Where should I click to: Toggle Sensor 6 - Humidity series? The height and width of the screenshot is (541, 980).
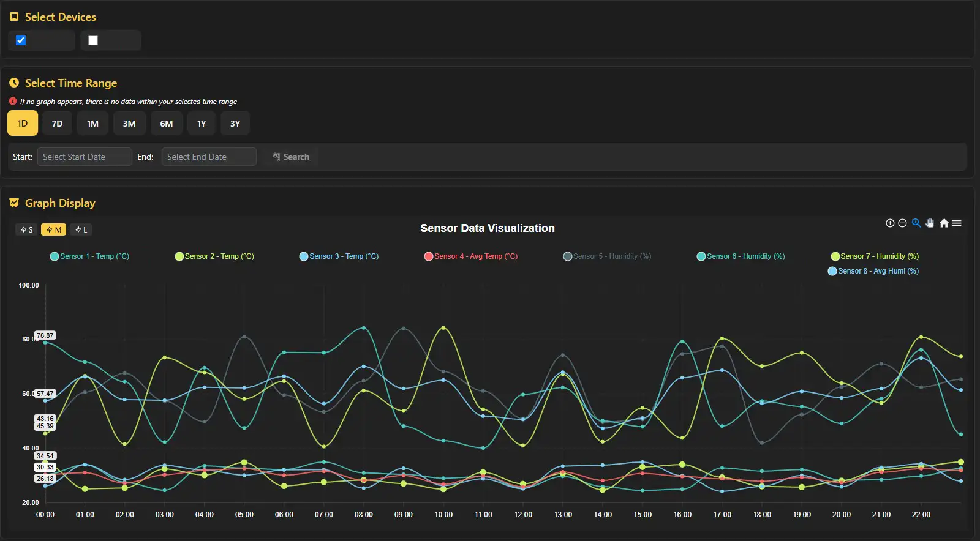point(741,256)
